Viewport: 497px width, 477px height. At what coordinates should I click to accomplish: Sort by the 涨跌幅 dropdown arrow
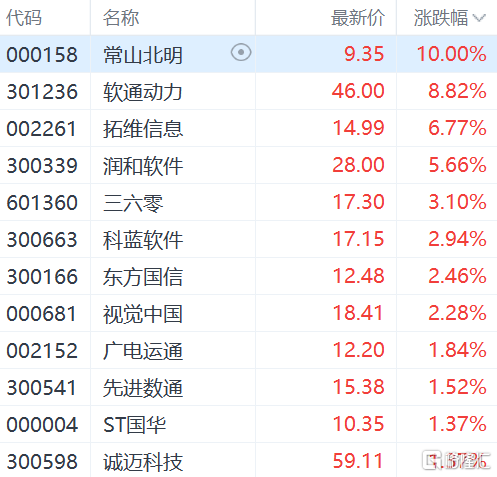(479, 18)
